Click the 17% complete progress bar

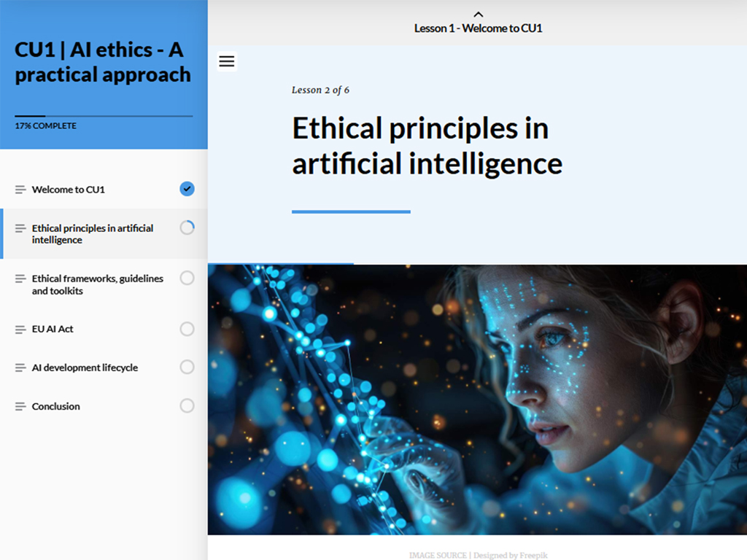click(104, 116)
